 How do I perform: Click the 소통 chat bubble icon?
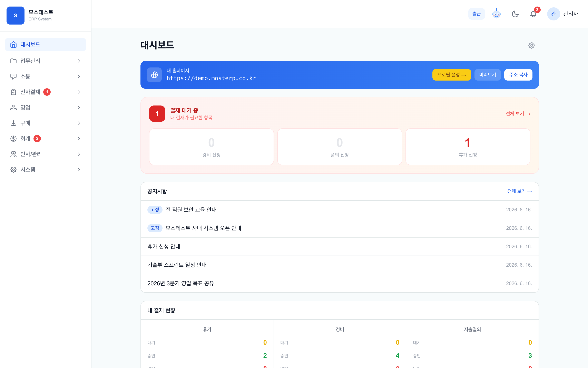coord(13,76)
